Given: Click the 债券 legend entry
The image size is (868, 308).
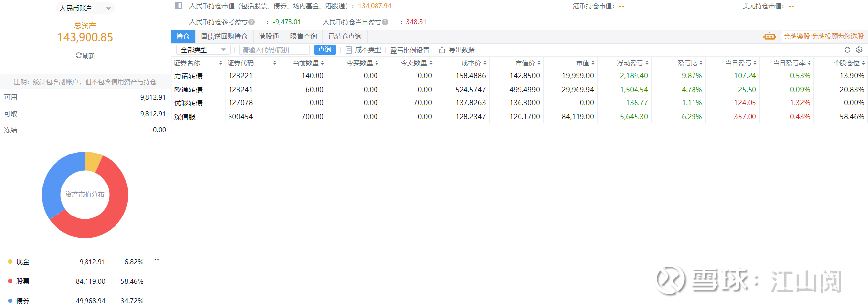Looking at the screenshot, I should [76, 301].
